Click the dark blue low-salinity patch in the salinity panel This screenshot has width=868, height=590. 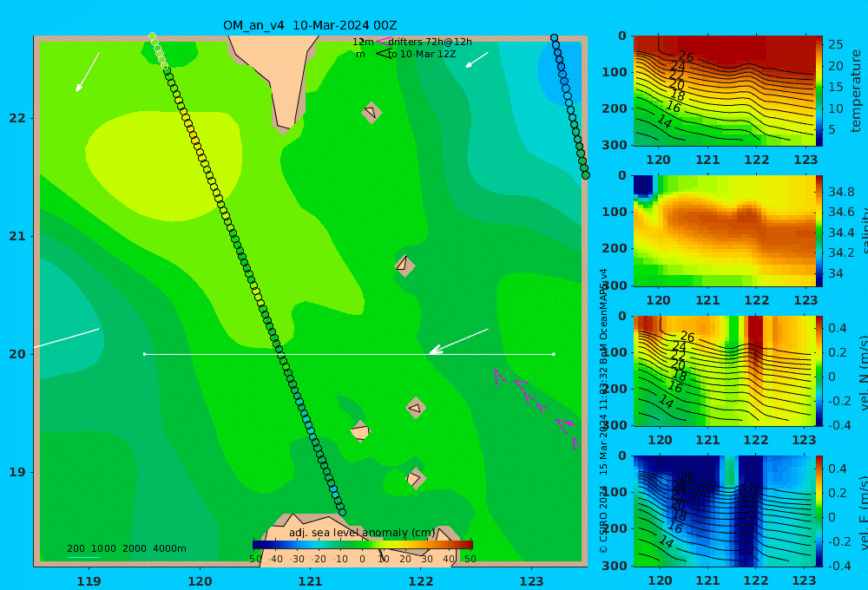(x=643, y=185)
